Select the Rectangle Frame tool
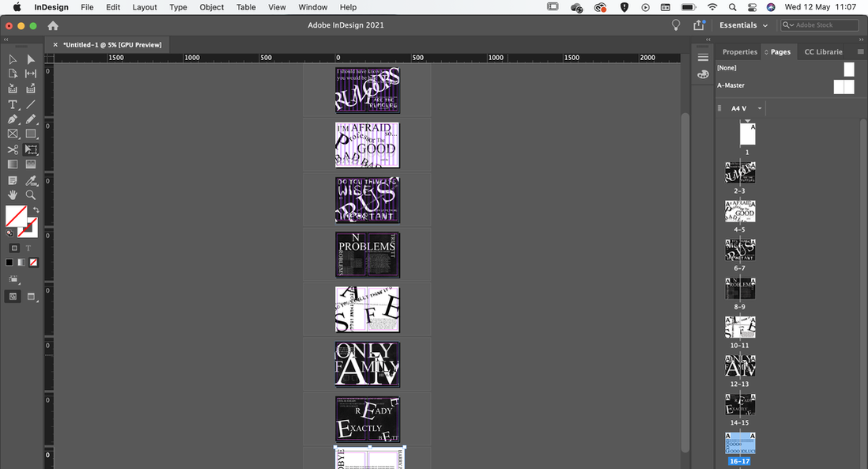 pos(13,134)
